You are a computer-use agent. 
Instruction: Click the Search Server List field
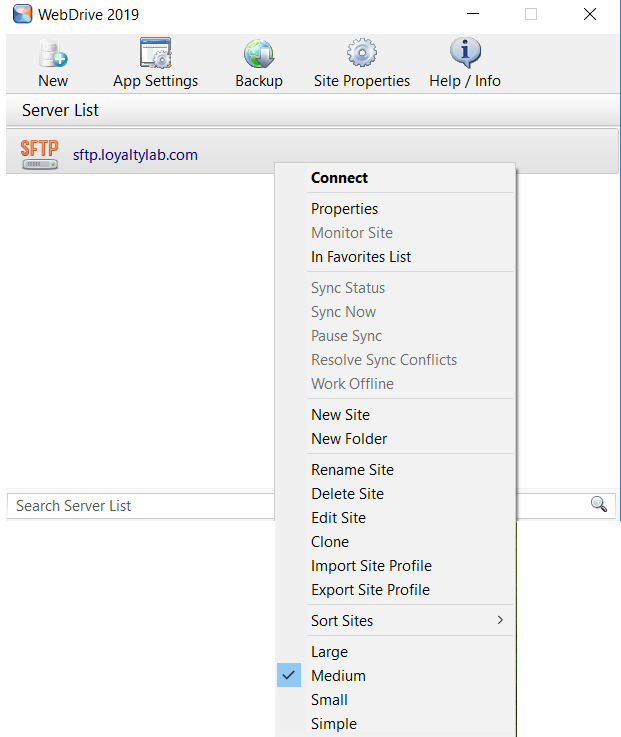(x=140, y=506)
